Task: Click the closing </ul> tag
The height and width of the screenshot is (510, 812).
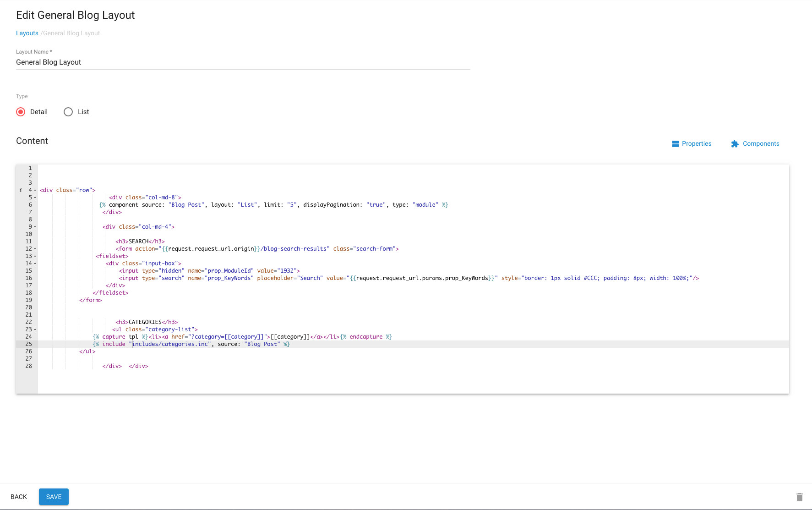Action: click(x=87, y=351)
